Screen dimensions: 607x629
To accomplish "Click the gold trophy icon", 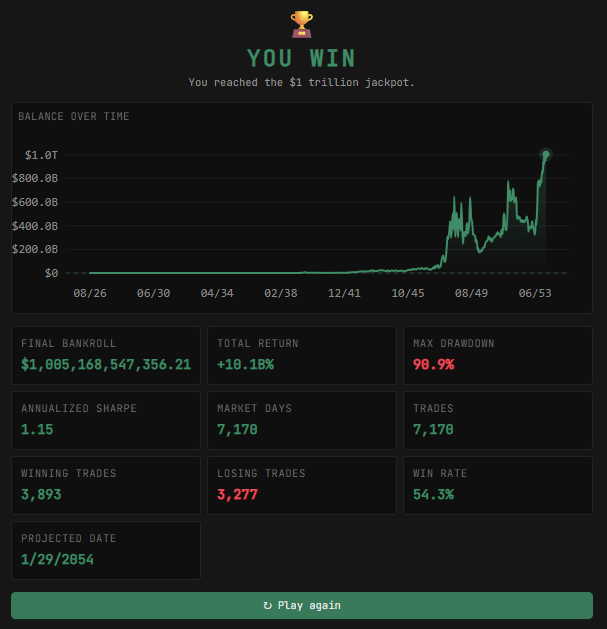I will [302, 24].
